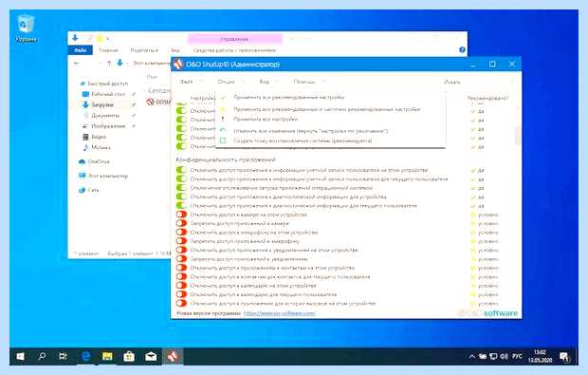The width and height of the screenshot is (588, 375).
Task: Toggle Запретить доступ приложений к микрофону
Action: tap(181, 241)
